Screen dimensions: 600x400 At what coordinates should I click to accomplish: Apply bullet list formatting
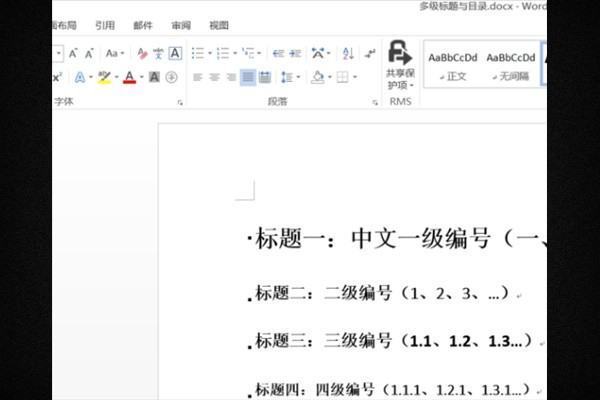[198, 53]
